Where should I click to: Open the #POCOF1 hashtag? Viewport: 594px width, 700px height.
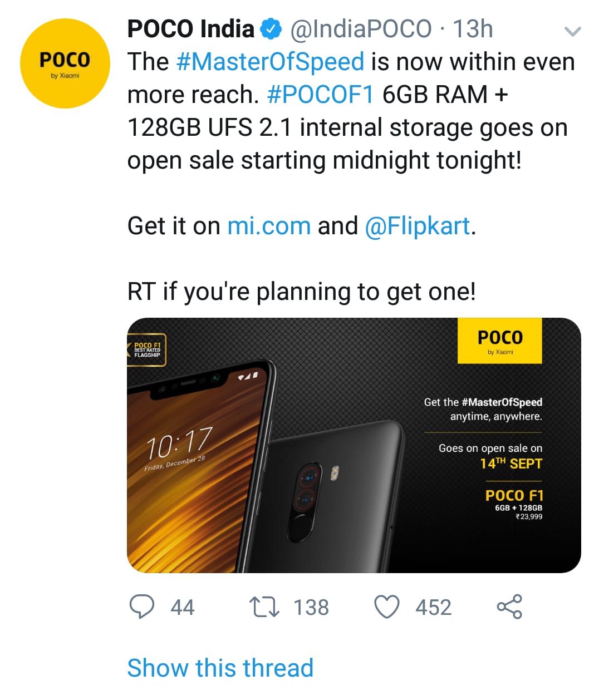(x=321, y=95)
